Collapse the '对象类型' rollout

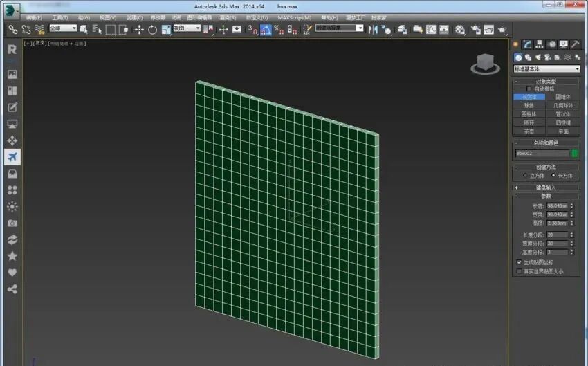coord(546,82)
